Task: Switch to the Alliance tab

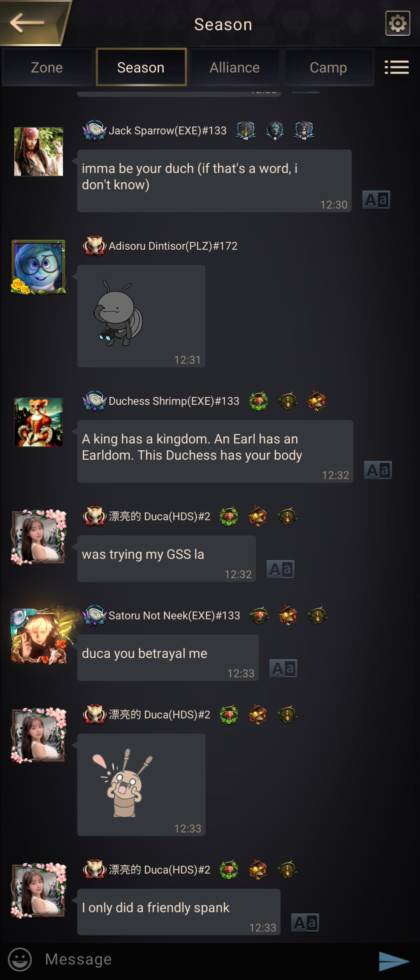Action: [x=234, y=67]
